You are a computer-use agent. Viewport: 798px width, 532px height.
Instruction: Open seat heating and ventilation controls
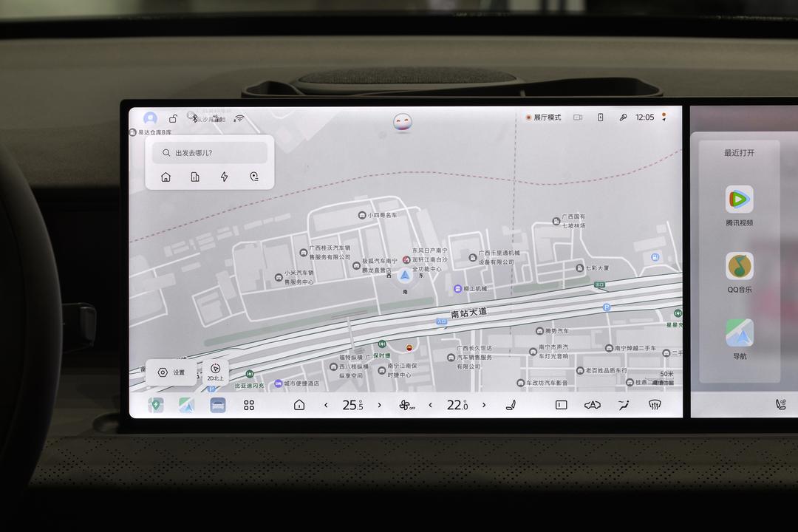click(511, 405)
